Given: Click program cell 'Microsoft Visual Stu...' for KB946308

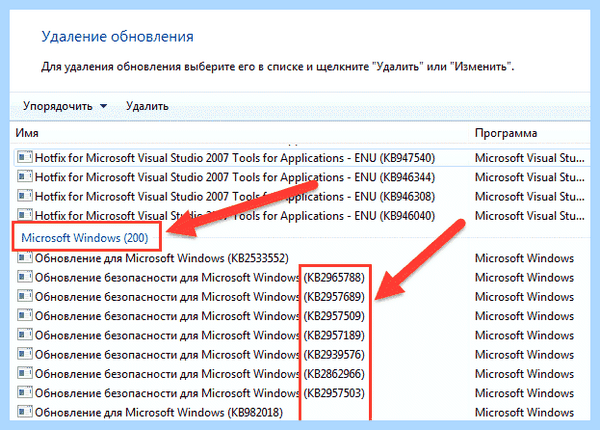Looking at the screenshot, I should pyautogui.click(x=530, y=197).
